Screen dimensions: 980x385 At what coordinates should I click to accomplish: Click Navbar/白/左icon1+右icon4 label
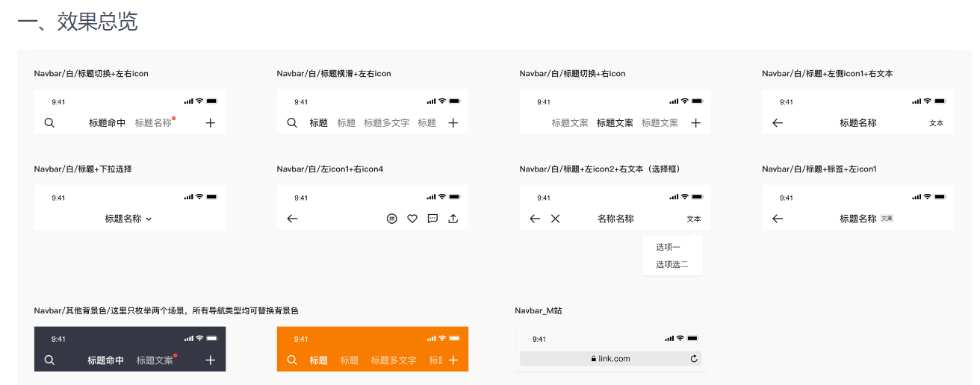330,169
